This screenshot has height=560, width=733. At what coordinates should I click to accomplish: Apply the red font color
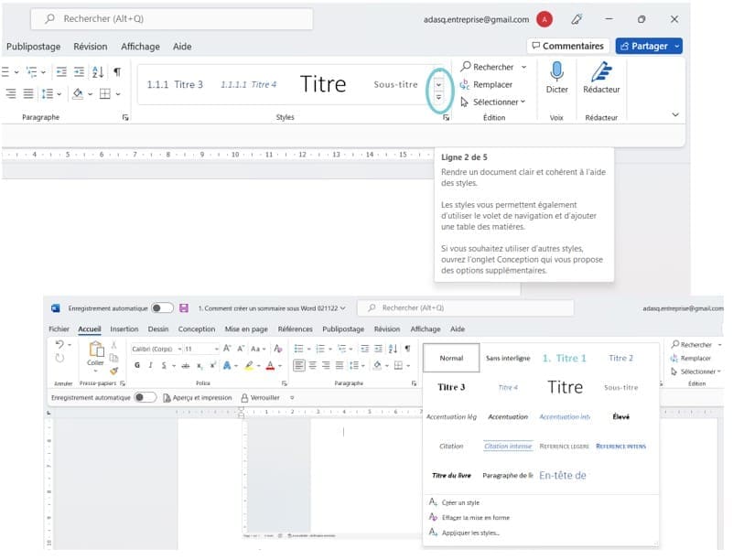pyautogui.click(x=270, y=365)
